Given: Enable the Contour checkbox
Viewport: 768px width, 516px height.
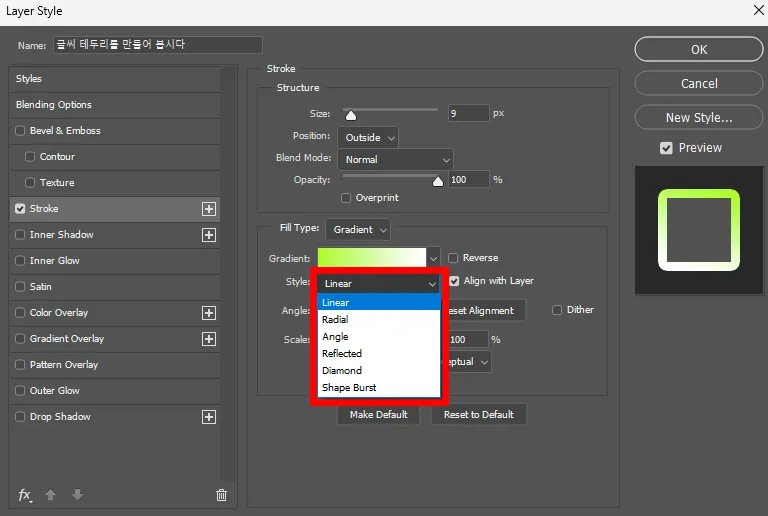Looking at the screenshot, I should click(30, 157).
